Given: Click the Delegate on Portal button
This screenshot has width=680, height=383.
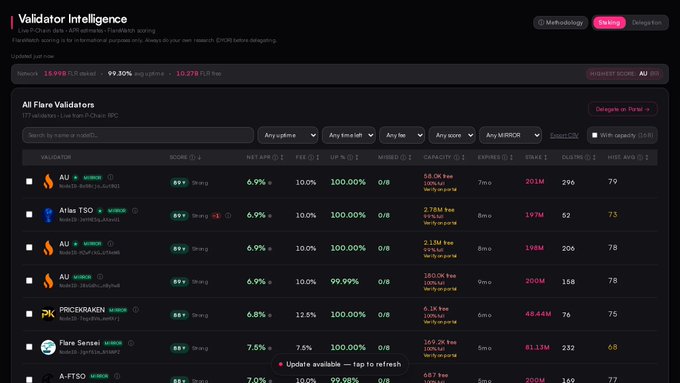Looking at the screenshot, I should (623, 109).
